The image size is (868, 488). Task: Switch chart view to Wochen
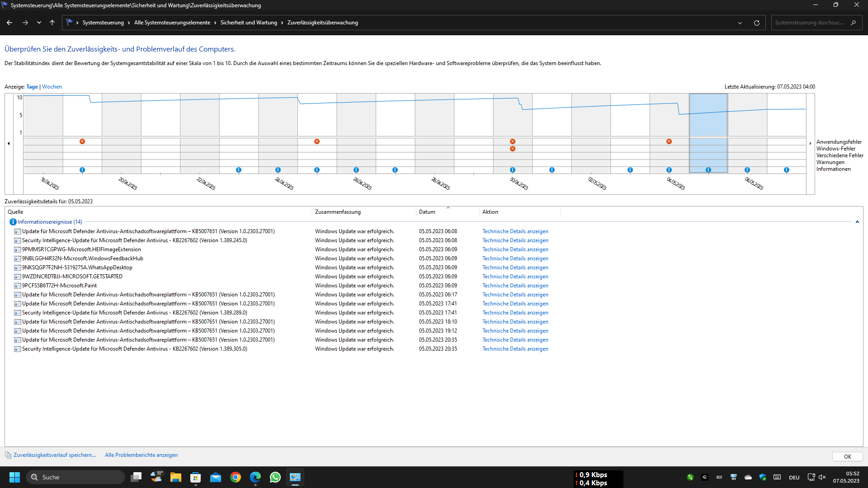point(52,87)
